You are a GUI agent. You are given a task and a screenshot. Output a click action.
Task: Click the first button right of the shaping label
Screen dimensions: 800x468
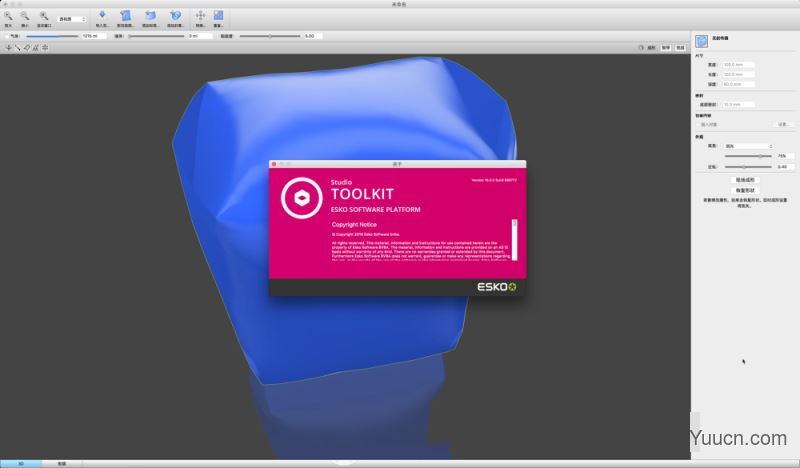pyautogui.click(x=666, y=47)
